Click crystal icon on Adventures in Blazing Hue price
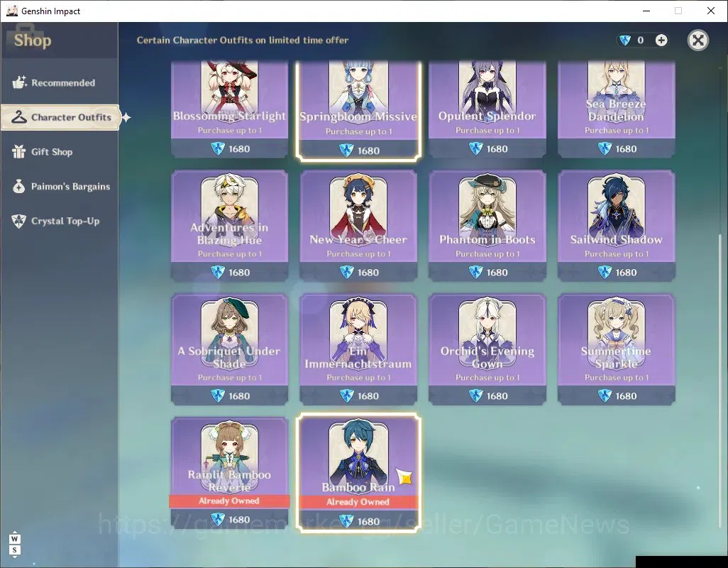728x568 pixels. coord(218,273)
